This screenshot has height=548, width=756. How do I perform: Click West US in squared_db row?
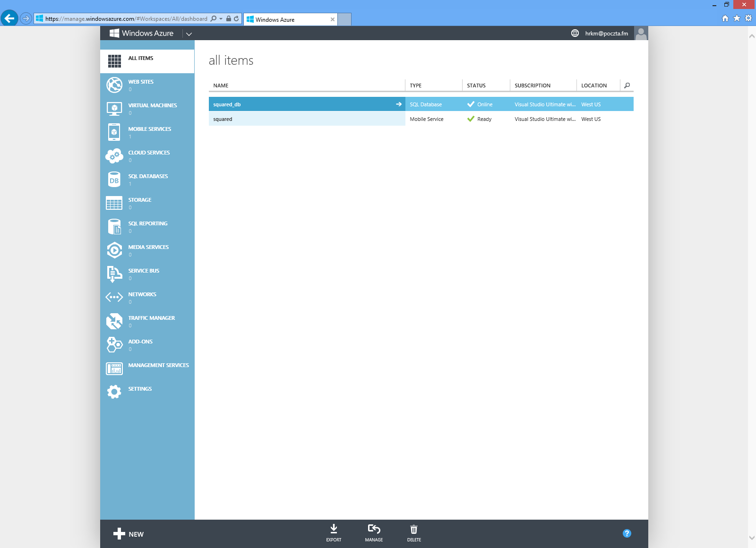[x=591, y=104]
